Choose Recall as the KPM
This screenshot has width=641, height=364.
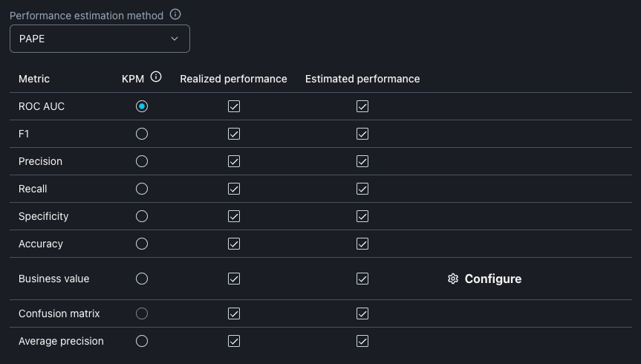pyautogui.click(x=142, y=189)
